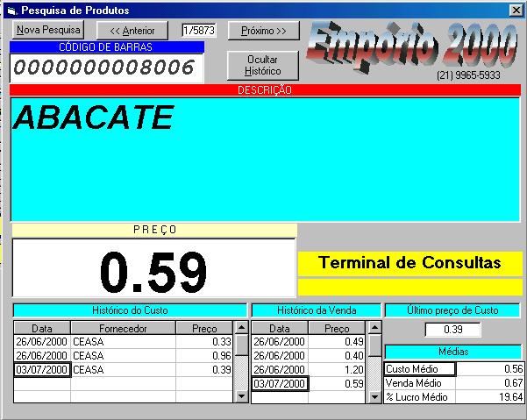Viewport: 527px width, 420px height.
Task: Click the barcode field 0000000008006
Action: click(x=106, y=68)
